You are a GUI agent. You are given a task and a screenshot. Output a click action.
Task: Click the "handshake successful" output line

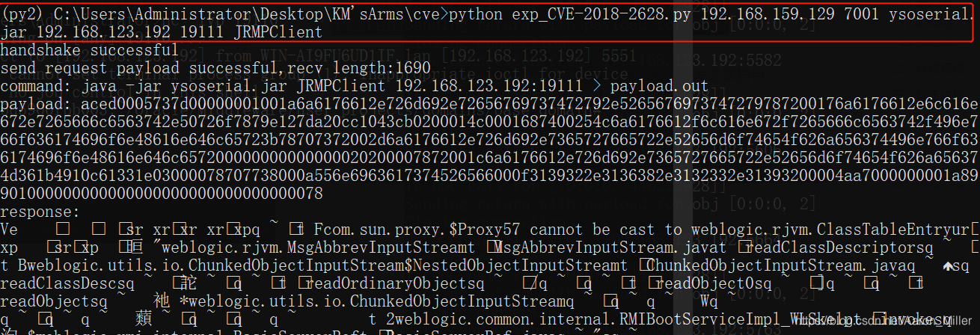[x=90, y=51]
